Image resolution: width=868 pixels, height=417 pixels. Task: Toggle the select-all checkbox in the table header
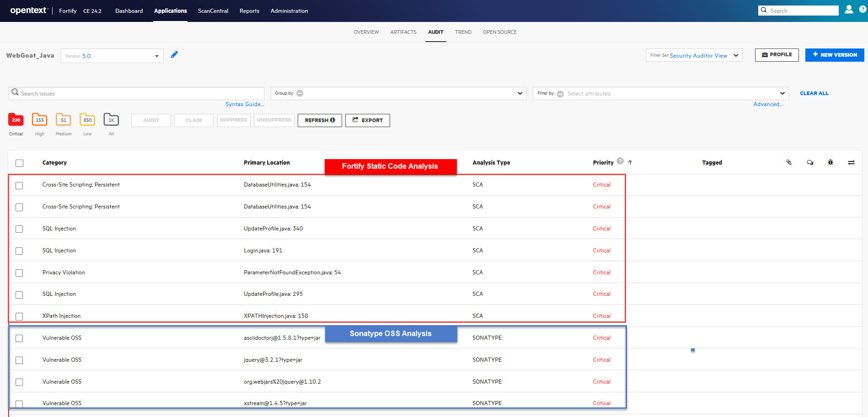pyautogui.click(x=19, y=163)
